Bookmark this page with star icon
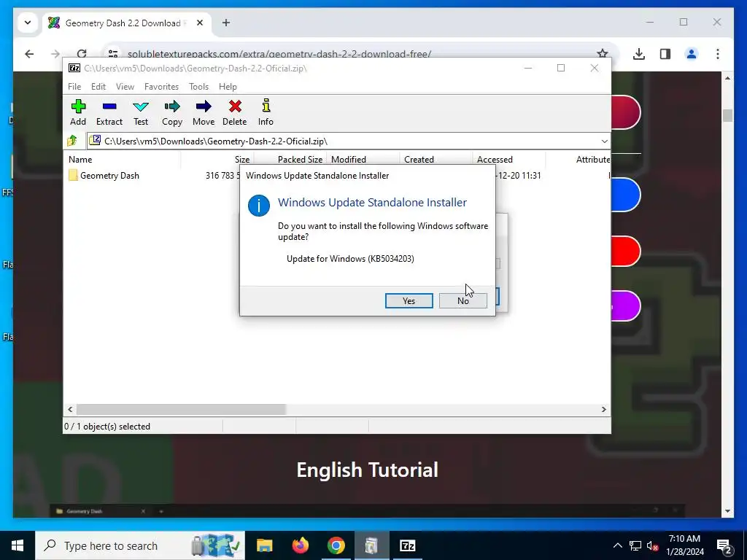 602,53
